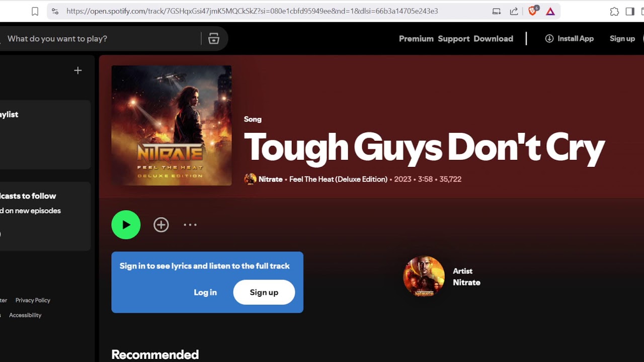644x362 pixels.
Task: Open the three-dots more options menu
Action: [190, 225]
